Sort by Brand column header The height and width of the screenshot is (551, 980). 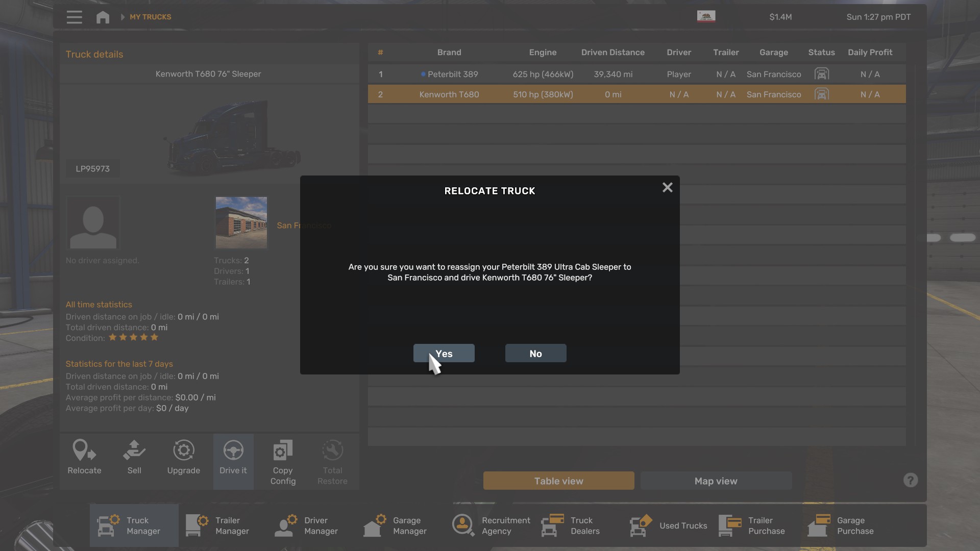pos(449,52)
